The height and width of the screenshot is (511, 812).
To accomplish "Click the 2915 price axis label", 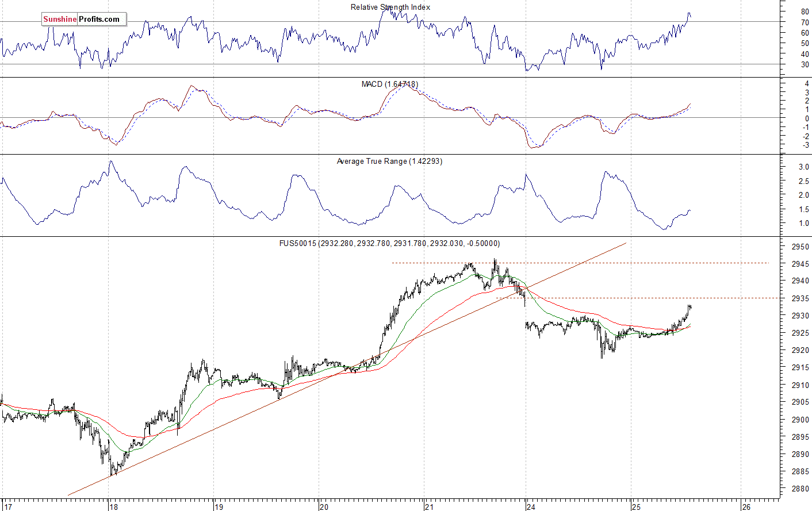I will (x=800, y=367).
